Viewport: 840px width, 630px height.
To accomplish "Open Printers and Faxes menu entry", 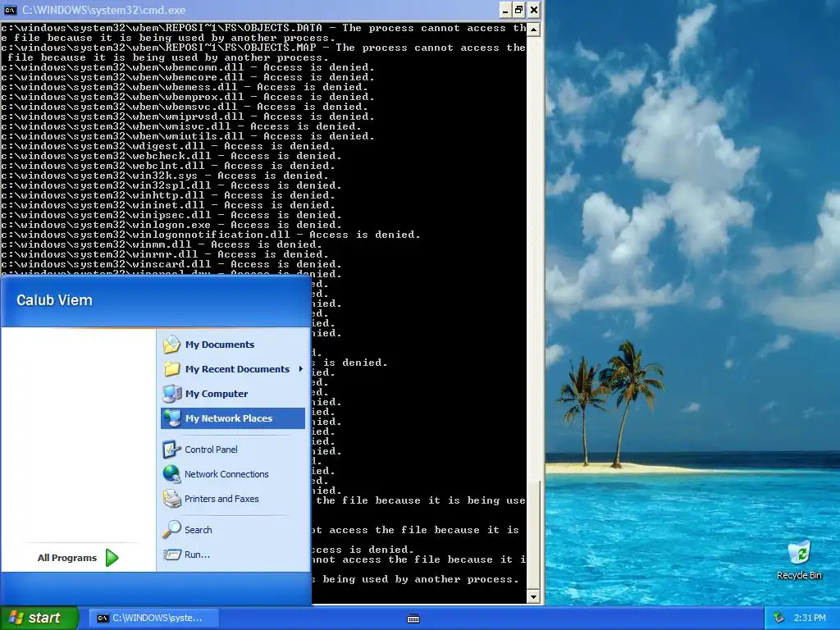I will [232, 499].
